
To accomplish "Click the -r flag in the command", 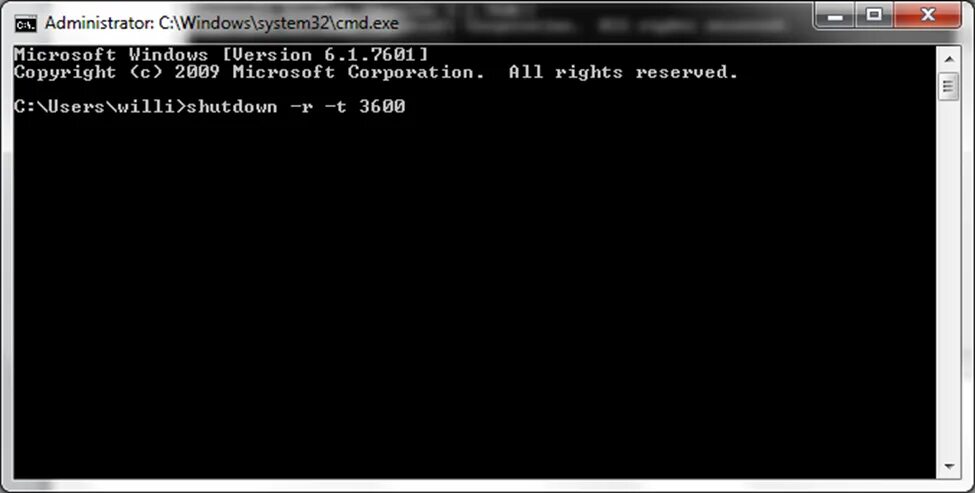I will tap(302, 106).
